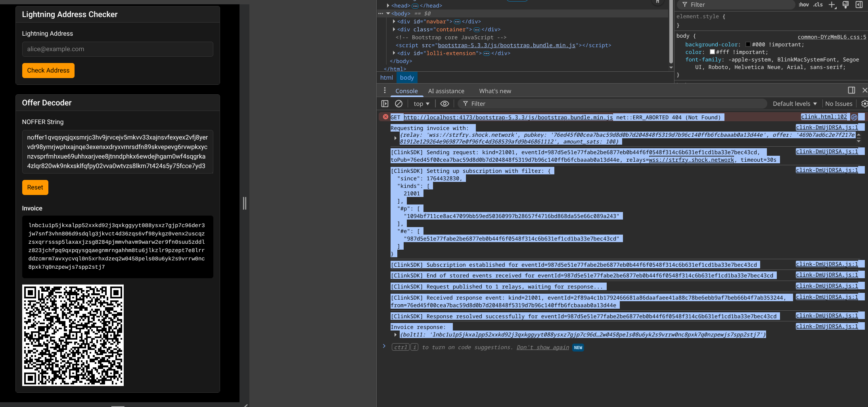The height and width of the screenshot is (407, 868).
Task: Click the background-color #000 color swatch
Action: pyautogui.click(x=748, y=45)
